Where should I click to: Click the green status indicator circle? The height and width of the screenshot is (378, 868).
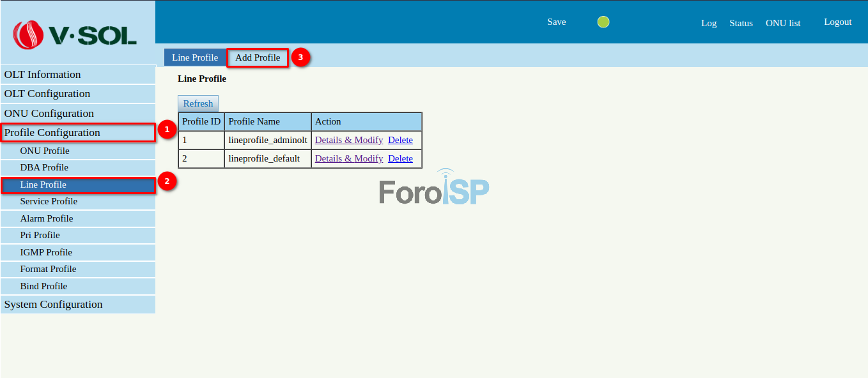coord(603,22)
